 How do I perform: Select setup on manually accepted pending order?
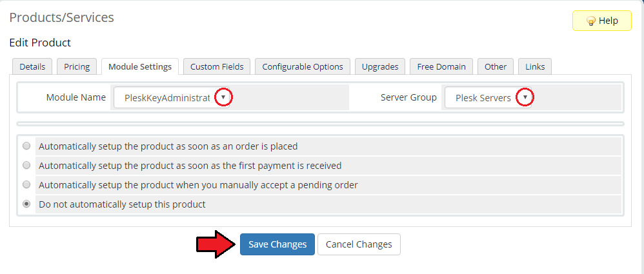pos(26,184)
